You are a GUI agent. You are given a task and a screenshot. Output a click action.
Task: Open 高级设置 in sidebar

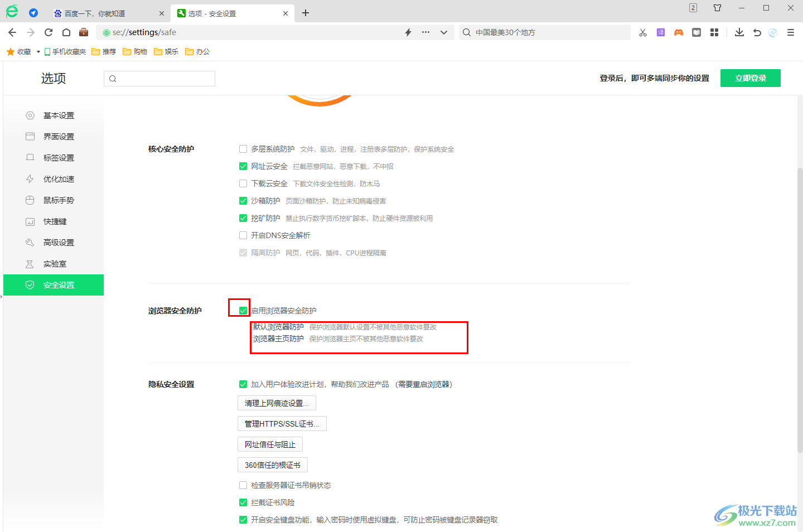54,243
